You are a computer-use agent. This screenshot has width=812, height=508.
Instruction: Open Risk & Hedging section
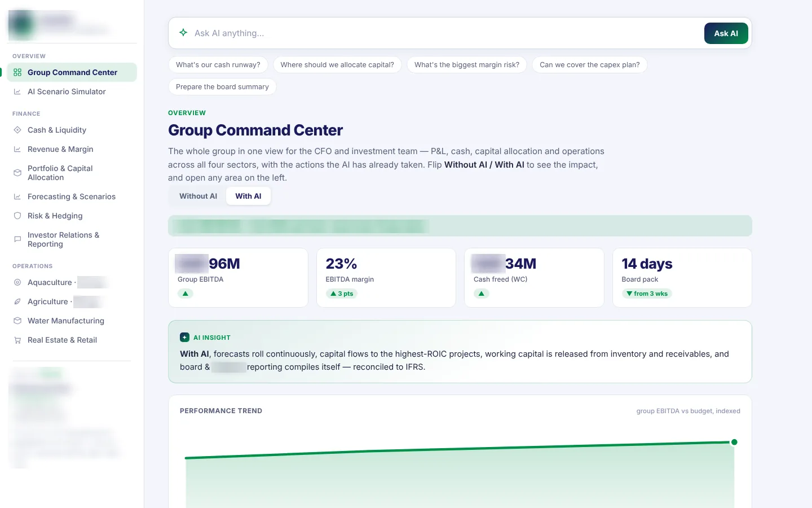[x=72, y=216]
